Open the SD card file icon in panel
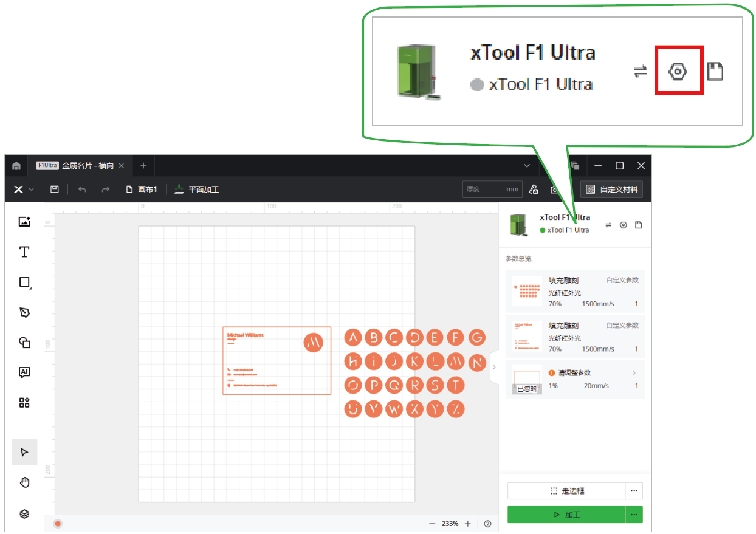The height and width of the screenshot is (534, 756). pyautogui.click(x=638, y=225)
